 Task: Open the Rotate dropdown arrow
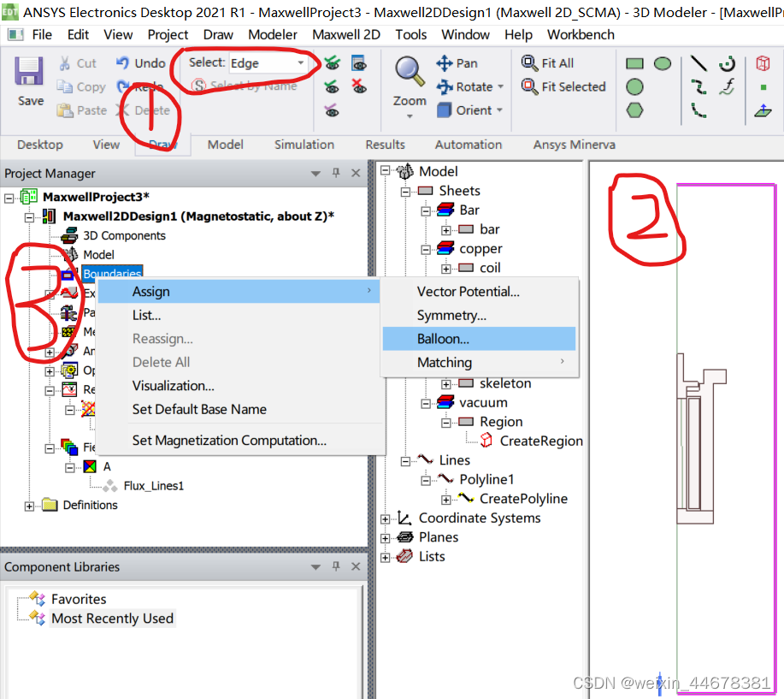point(500,86)
